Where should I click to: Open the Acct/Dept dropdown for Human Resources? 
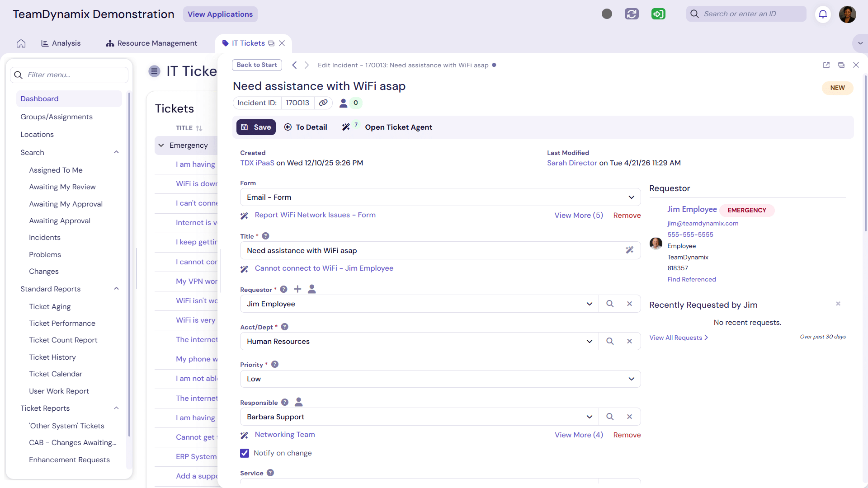(419, 341)
